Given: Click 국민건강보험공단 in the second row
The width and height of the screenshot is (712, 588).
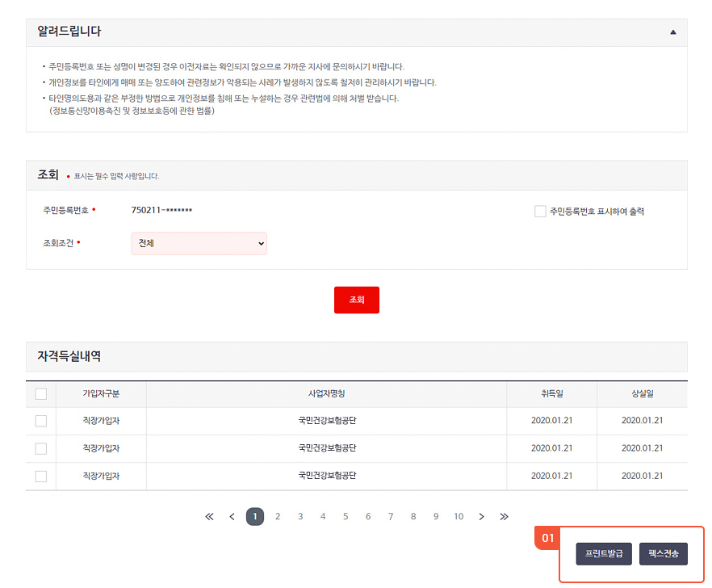Looking at the screenshot, I should click(x=327, y=448).
